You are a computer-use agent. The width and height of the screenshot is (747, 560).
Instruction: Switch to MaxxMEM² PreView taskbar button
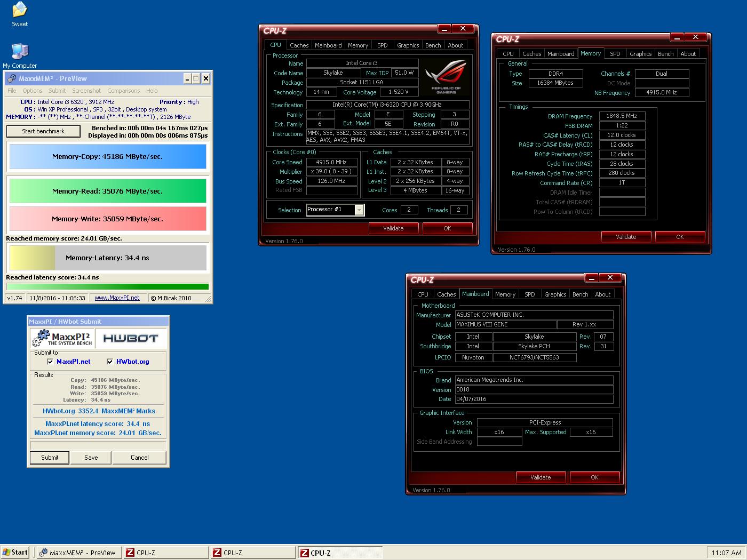pyautogui.click(x=78, y=553)
